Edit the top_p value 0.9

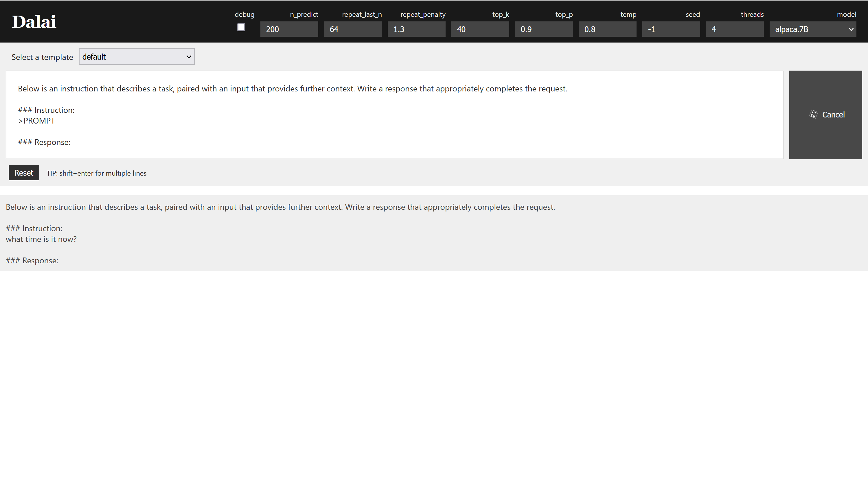click(543, 29)
